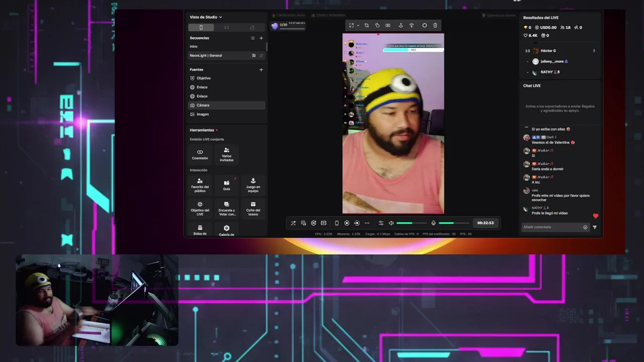
Task: Open Favorito del público tool
Action: (200, 185)
